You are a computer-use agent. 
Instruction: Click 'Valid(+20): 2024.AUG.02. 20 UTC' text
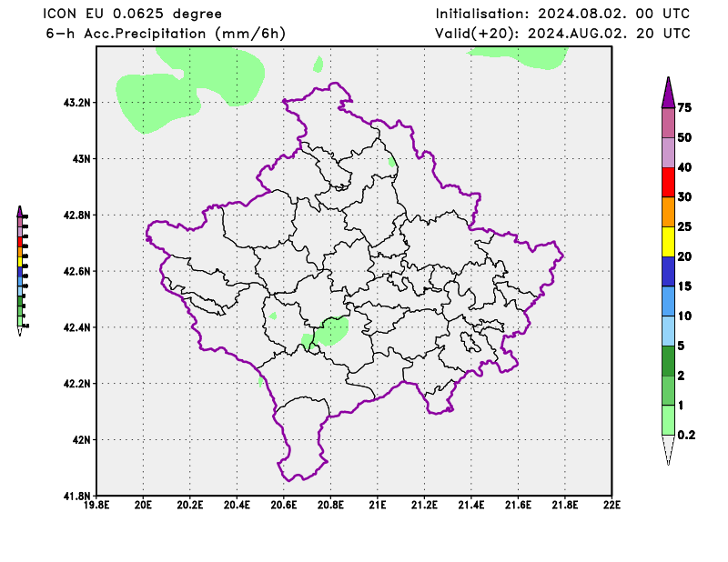[x=562, y=34]
